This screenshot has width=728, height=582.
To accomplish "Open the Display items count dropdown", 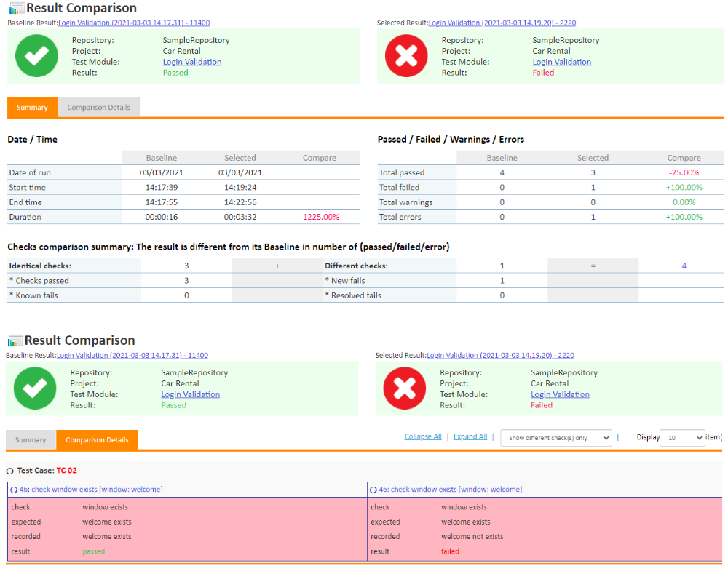I will [x=682, y=438].
